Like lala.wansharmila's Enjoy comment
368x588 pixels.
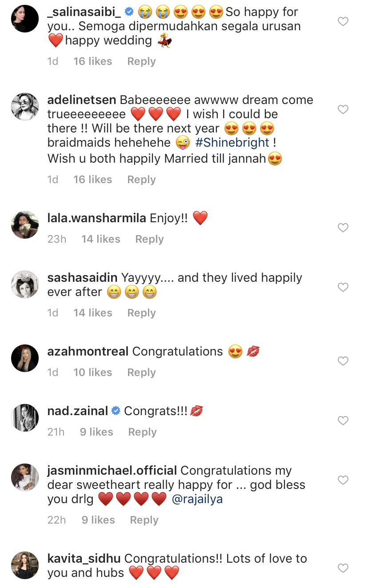tap(343, 228)
